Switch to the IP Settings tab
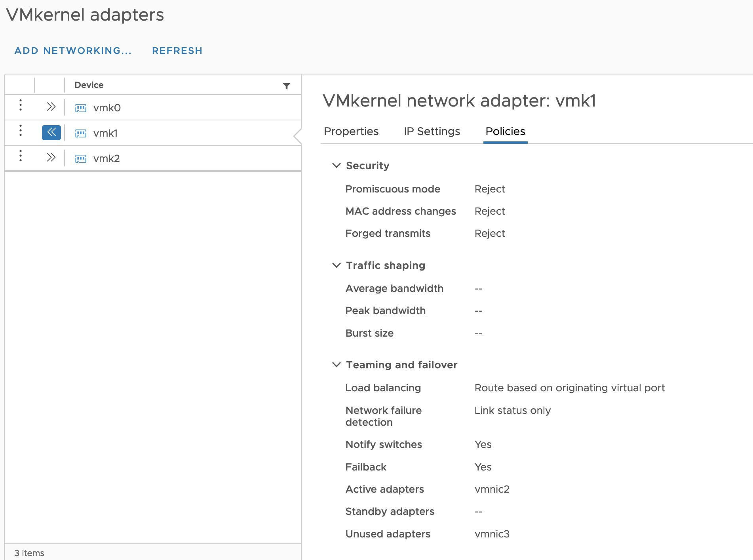 (432, 131)
